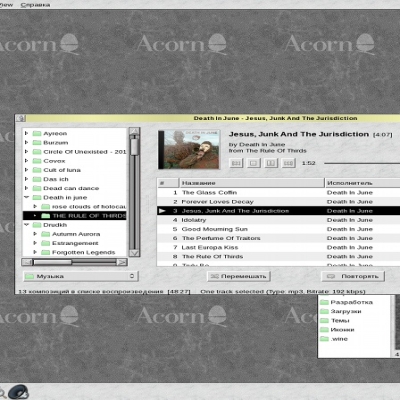The image size is (400, 400).
Task: Click the now-playing arrow on track 3
Action: [162, 211]
